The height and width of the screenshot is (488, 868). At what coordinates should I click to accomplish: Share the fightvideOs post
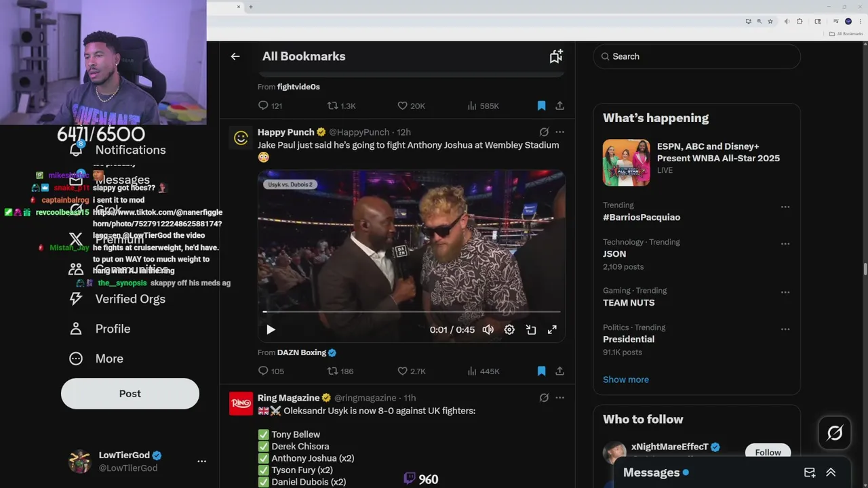pyautogui.click(x=559, y=106)
